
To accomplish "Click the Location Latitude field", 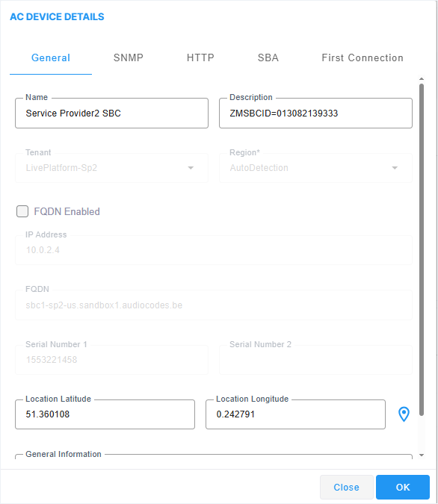I will click(105, 414).
